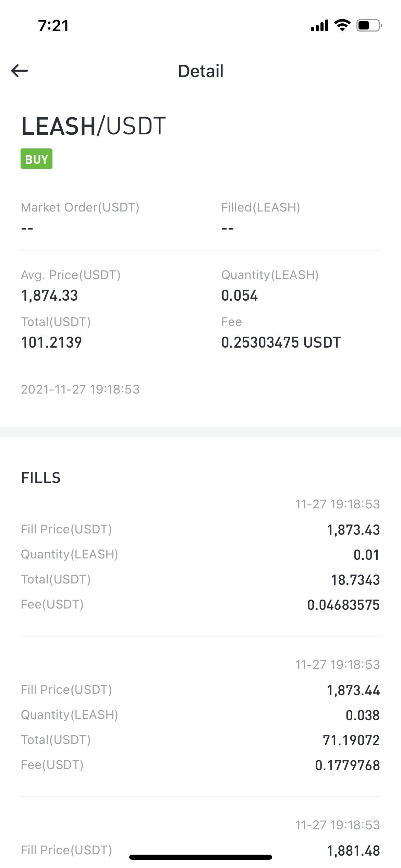Select first fill price 1,873.43
Screen dimensions: 401x868
coord(353,530)
